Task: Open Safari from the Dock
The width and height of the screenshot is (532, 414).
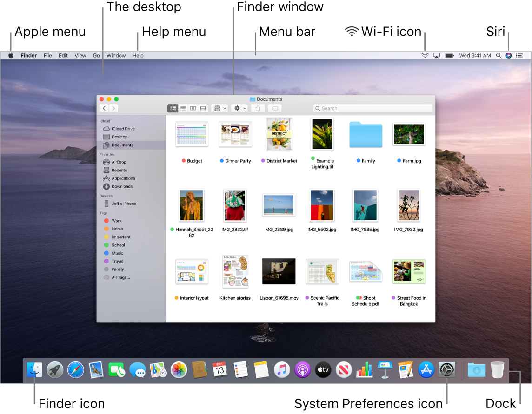Action: tap(75, 370)
